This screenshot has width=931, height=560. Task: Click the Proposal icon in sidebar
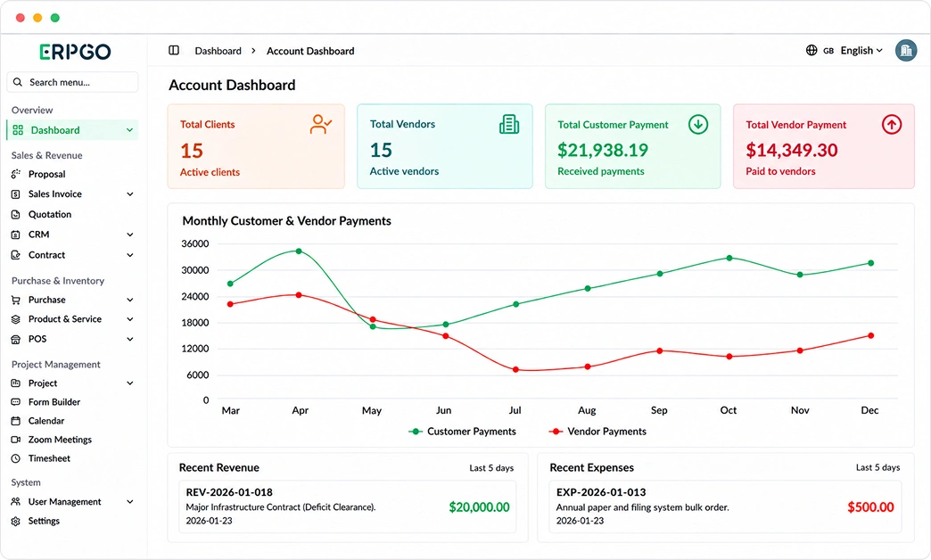tap(16, 174)
